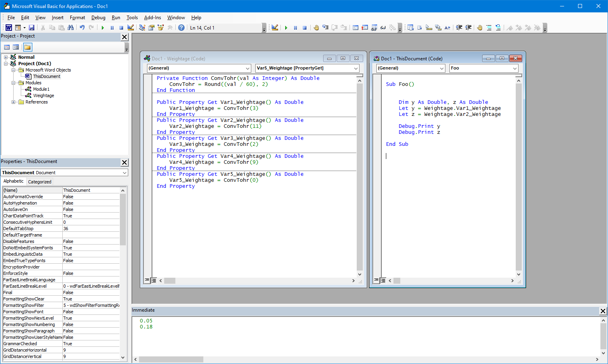Image resolution: width=608 pixels, height=364 pixels.
Task: Open the Object Browser icon
Action: [x=161, y=28]
